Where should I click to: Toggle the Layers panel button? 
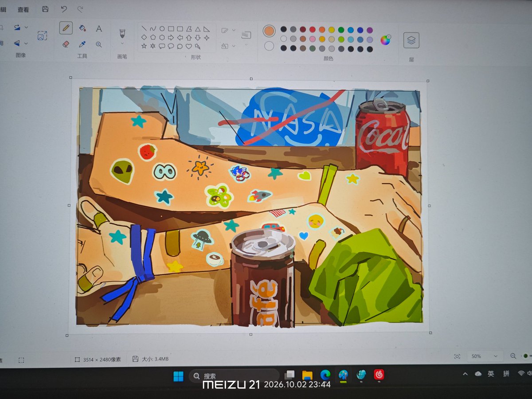click(411, 40)
